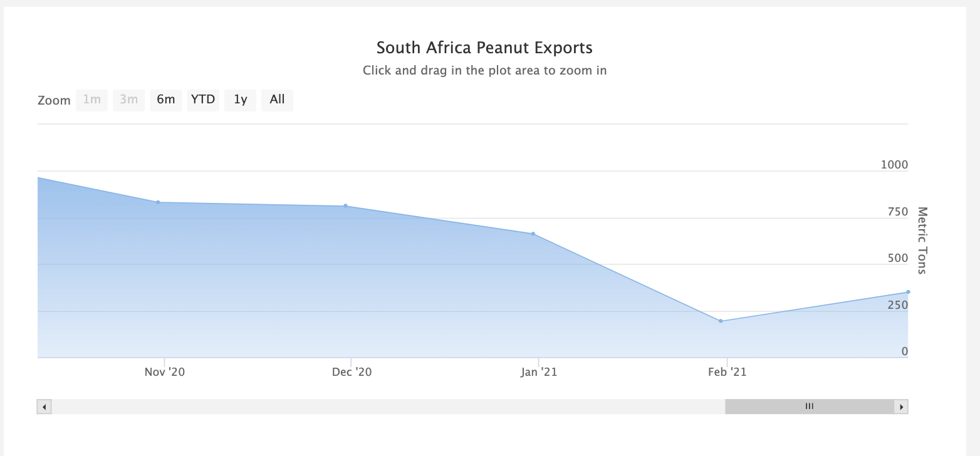Click the Nov '20 data point

(x=158, y=202)
